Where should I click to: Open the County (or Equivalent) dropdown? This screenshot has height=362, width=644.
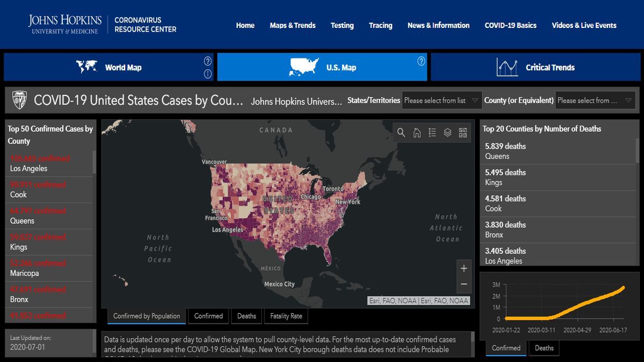tap(596, 100)
